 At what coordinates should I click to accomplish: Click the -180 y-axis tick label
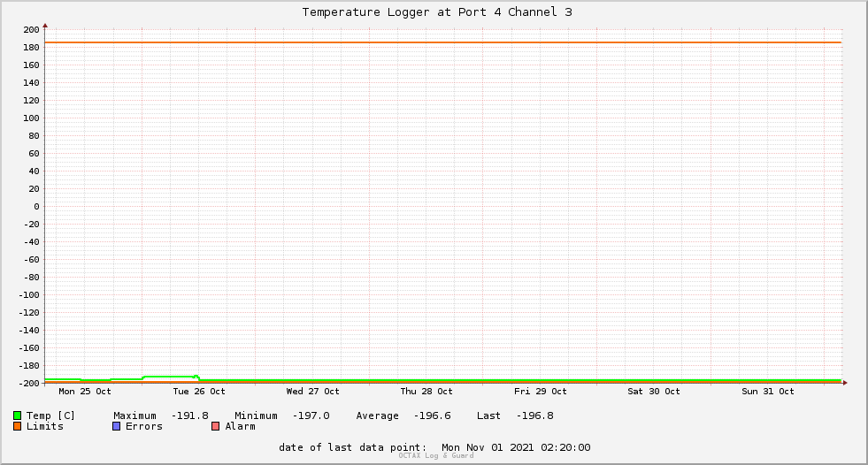(x=29, y=366)
